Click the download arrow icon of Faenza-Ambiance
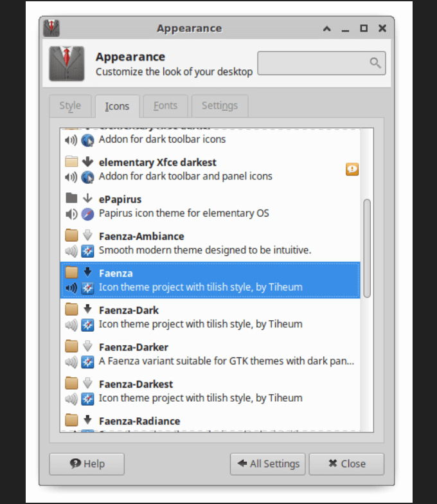The image size is (437, 504). point(87,235)
